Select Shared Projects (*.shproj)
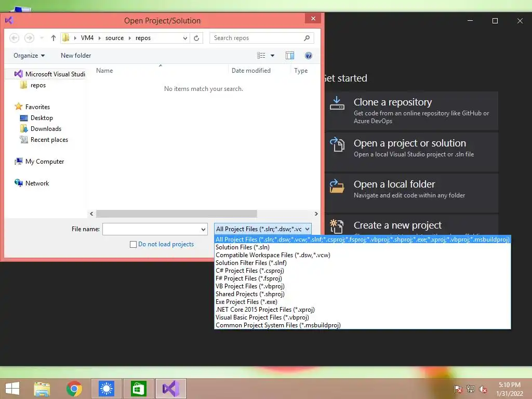The height and width of the screenshot is (399, 532). click(362, 294)
